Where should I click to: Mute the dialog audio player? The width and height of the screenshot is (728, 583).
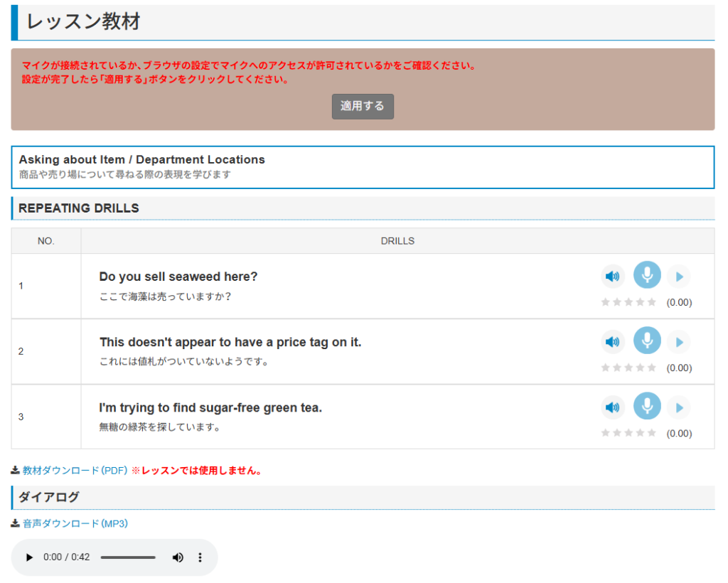tap(178, 557)
